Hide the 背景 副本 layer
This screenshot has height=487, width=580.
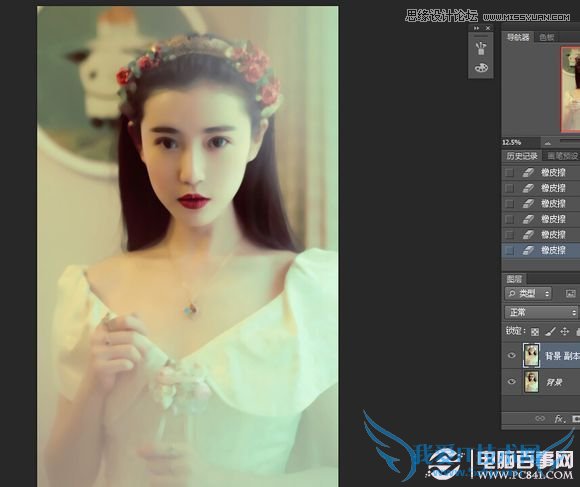[x=512, y=355]
